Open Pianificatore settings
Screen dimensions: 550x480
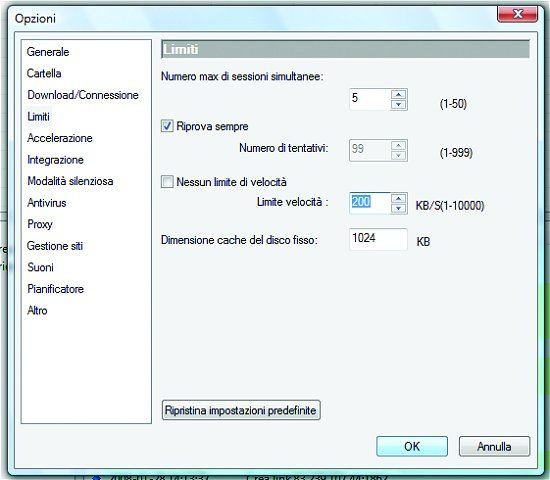[x=55, y=289]
